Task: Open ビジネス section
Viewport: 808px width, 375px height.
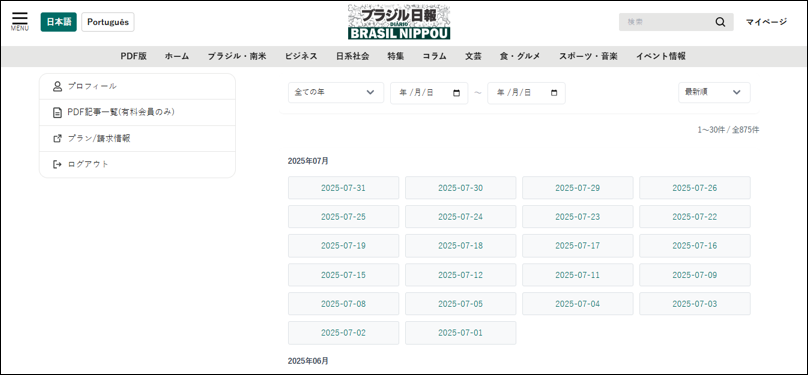Action: click(x=301, y=57)
